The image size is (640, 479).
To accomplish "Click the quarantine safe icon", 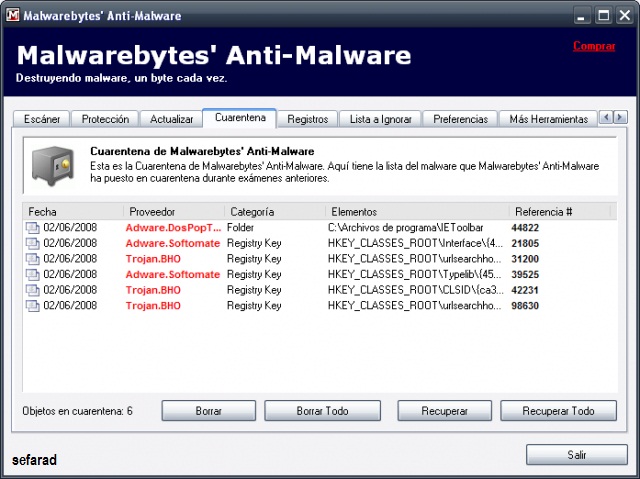I will pyautogui.click(x=50, y=165).
